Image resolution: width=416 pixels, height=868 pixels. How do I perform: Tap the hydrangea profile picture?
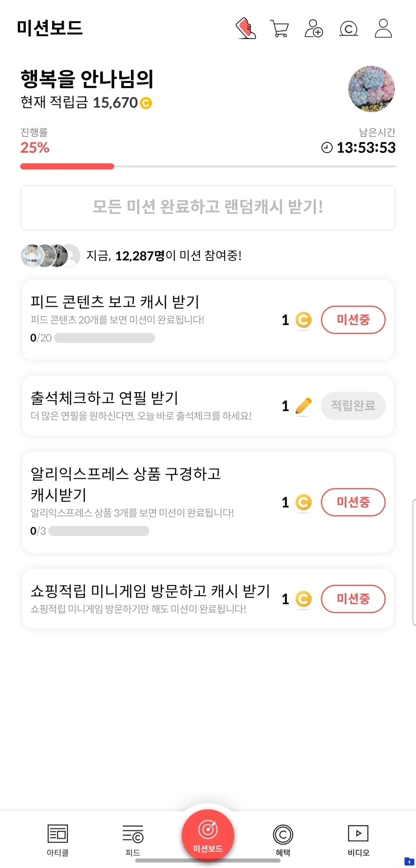tap(371, 89)
